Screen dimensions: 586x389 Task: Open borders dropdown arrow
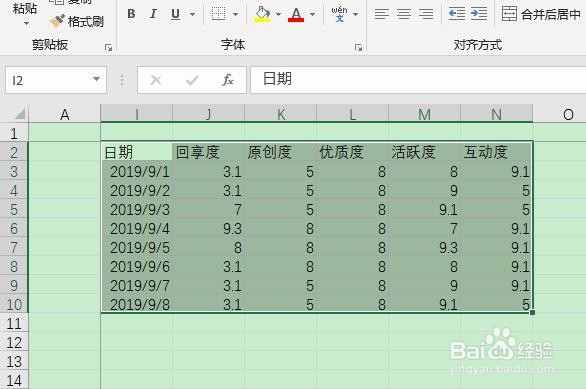[x=235, y=15]
